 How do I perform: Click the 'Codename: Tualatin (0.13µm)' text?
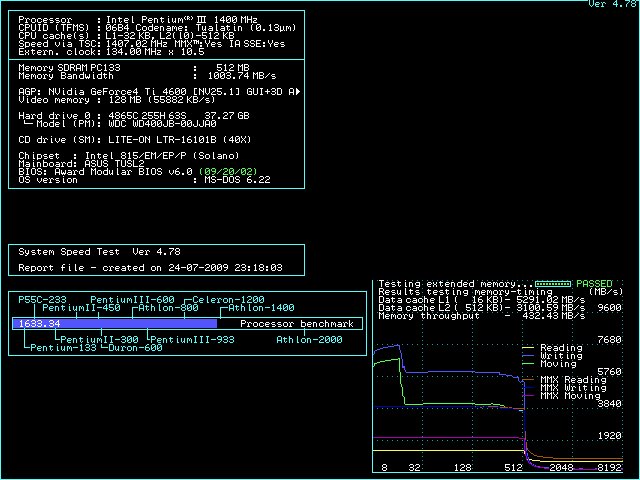(x=216, y=28)
